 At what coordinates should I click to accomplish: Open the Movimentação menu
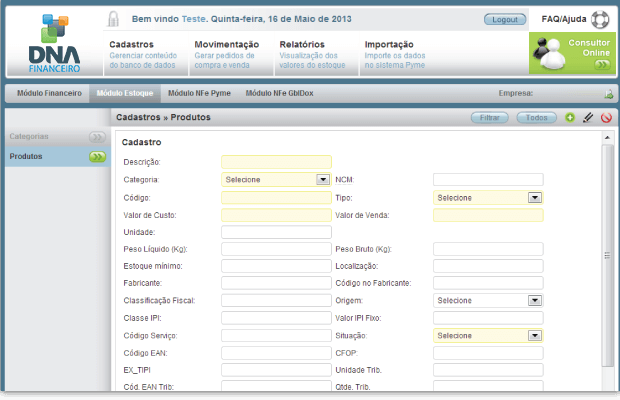226,45
